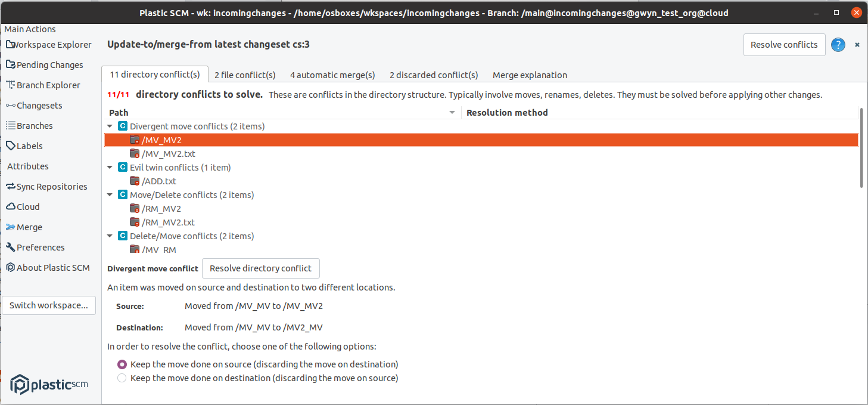Collapse the Divergent move conflicts group
868x405 pixels.
[x=109, y=126]
